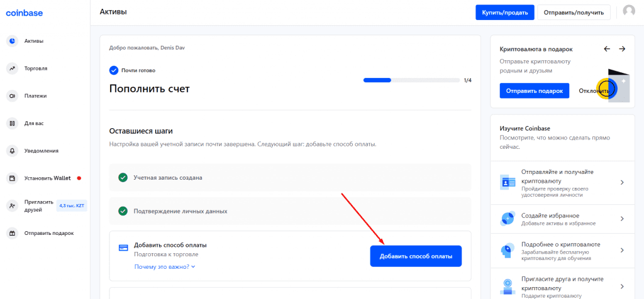This screenshot has width=644, height=299.
Task: Click the Учетная запись создана step row
Action: pos(290,178)
